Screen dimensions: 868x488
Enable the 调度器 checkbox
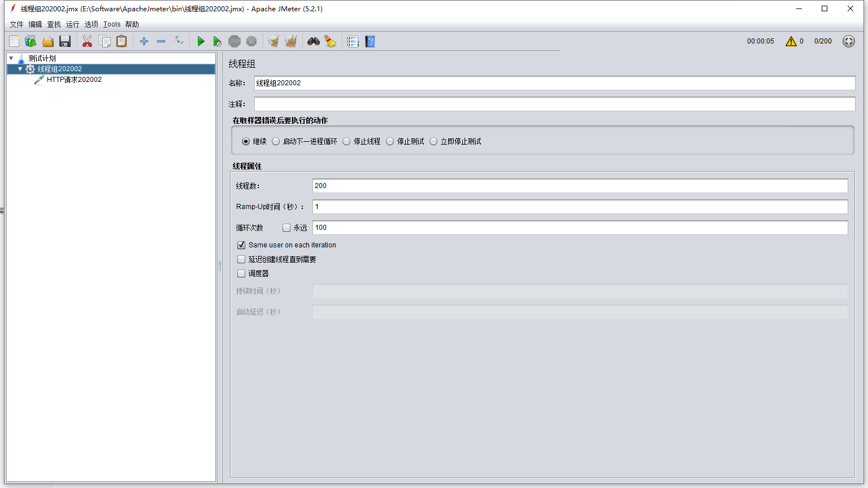(241, 273)
